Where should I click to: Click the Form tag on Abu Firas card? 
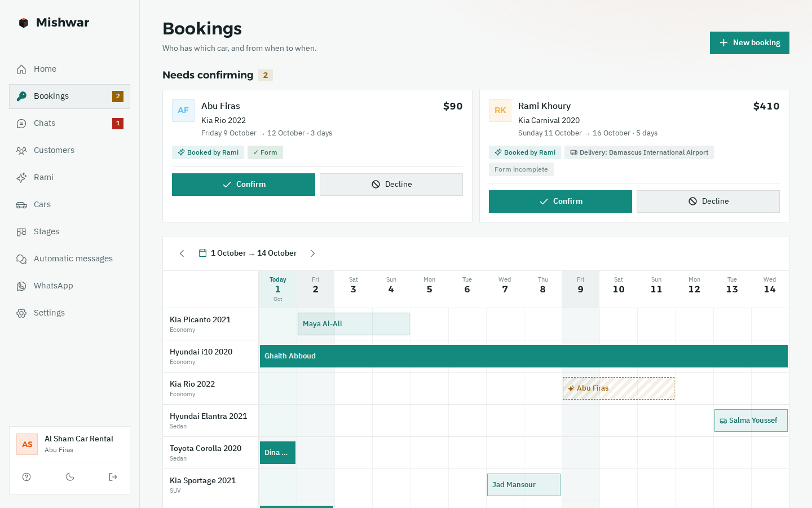point(265,152)
